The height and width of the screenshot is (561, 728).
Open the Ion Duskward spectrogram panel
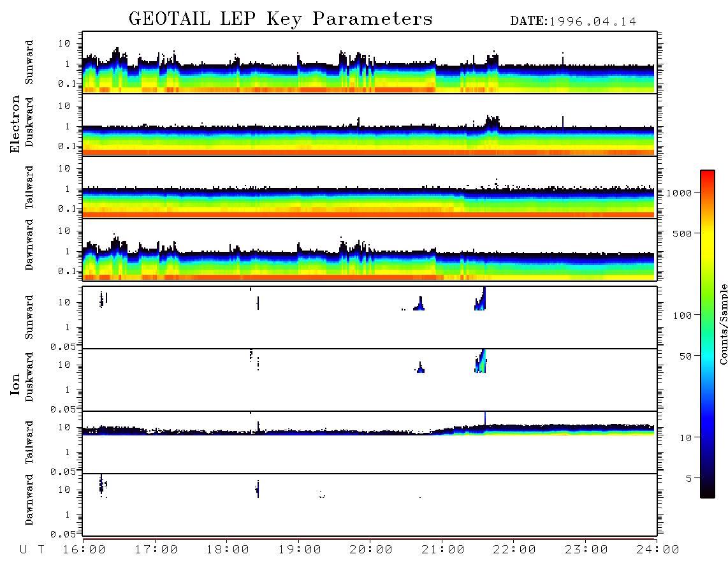tap(370, 380)
